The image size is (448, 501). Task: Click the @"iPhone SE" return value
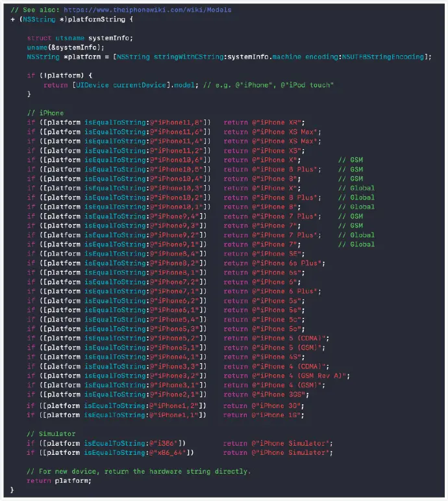(277, 254)
